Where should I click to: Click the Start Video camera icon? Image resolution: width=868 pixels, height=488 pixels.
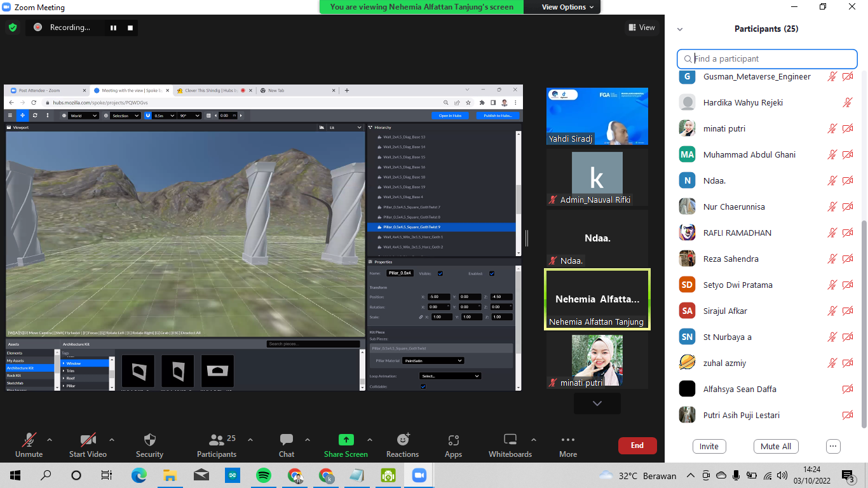coord(88,440)
